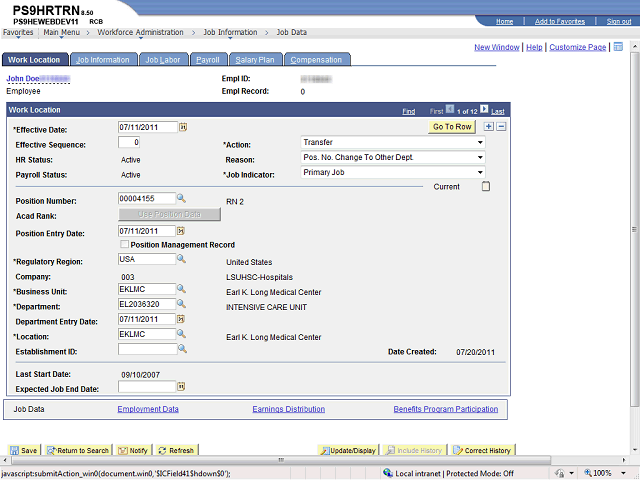Viewport: 640px width, 480px height.
Task: Add a new row with plus icon
Action: (x=489, y=127)
